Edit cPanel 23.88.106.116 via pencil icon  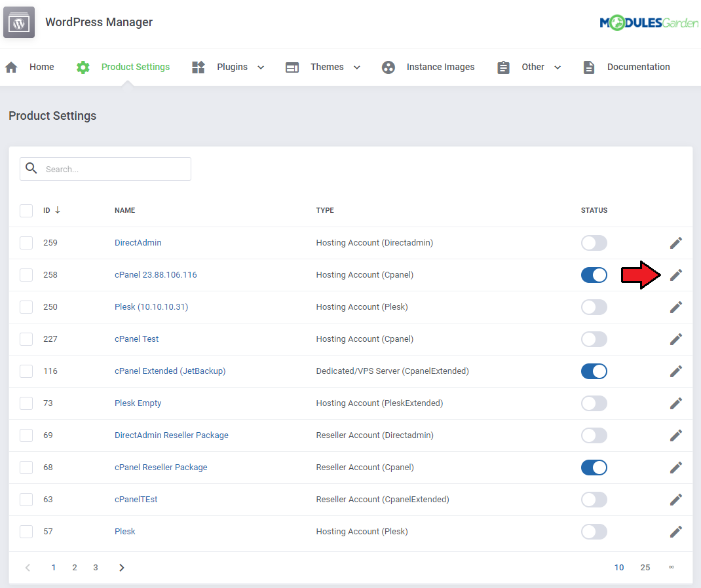676,275
